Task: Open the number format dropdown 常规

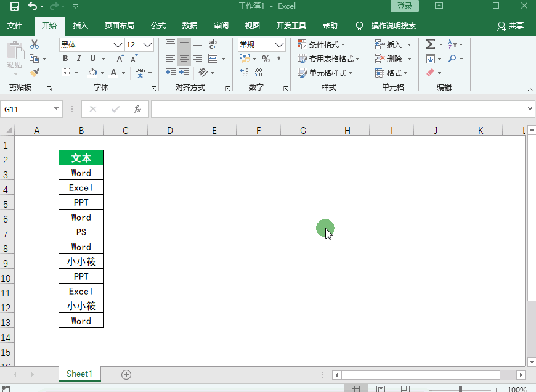Action: (279, 45)
